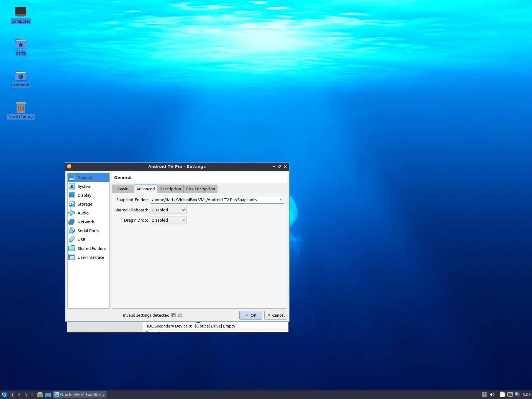This screenshot has height=399, width=532.
Task: Select Serial Ports in sidebar
Action: coord(88,231)
